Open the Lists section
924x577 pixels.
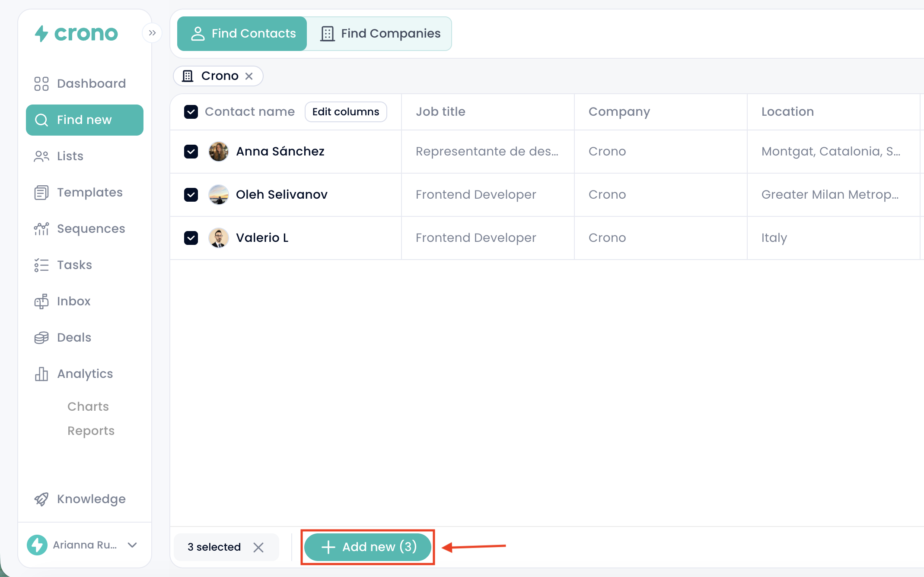tap(85, 156)
